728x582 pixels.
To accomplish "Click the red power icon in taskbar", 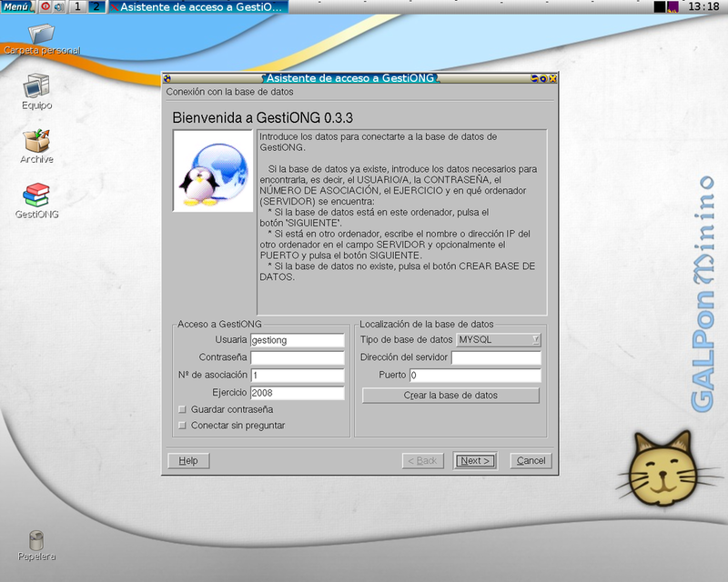I will tap(45, 6).
